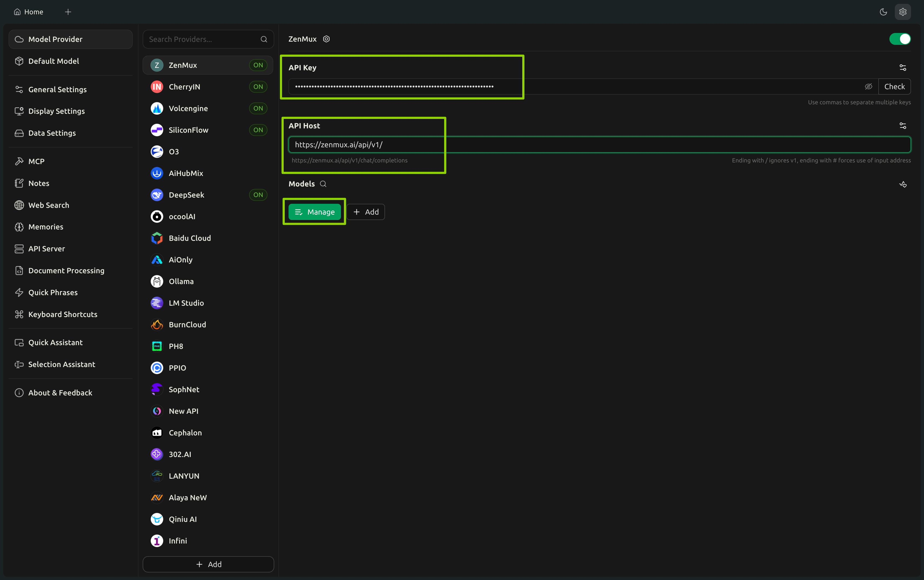Select the 302.AI provider
Viewport: 924px width, 580px height.
(x=208, y=454)
